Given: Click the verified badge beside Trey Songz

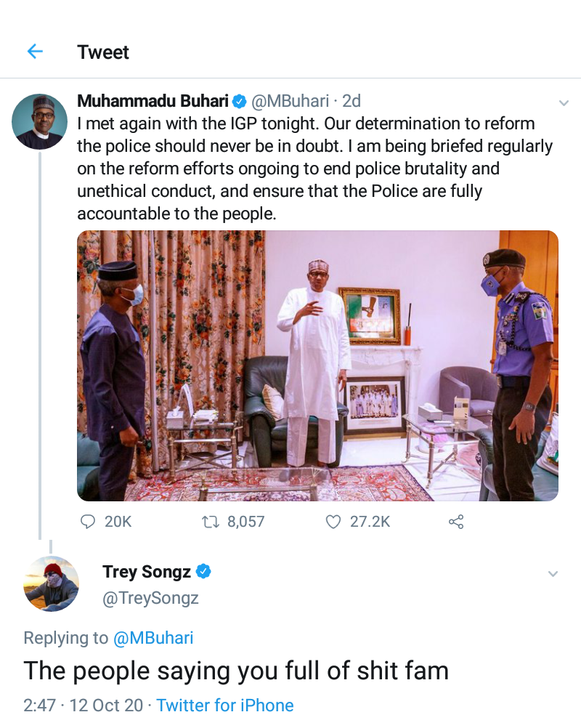Looking at the screenshot, I should (203, 572).
